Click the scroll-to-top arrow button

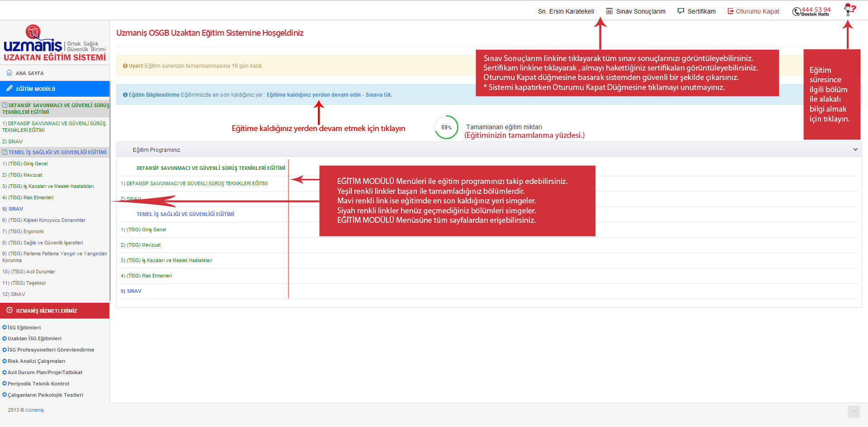coord(854,411)
